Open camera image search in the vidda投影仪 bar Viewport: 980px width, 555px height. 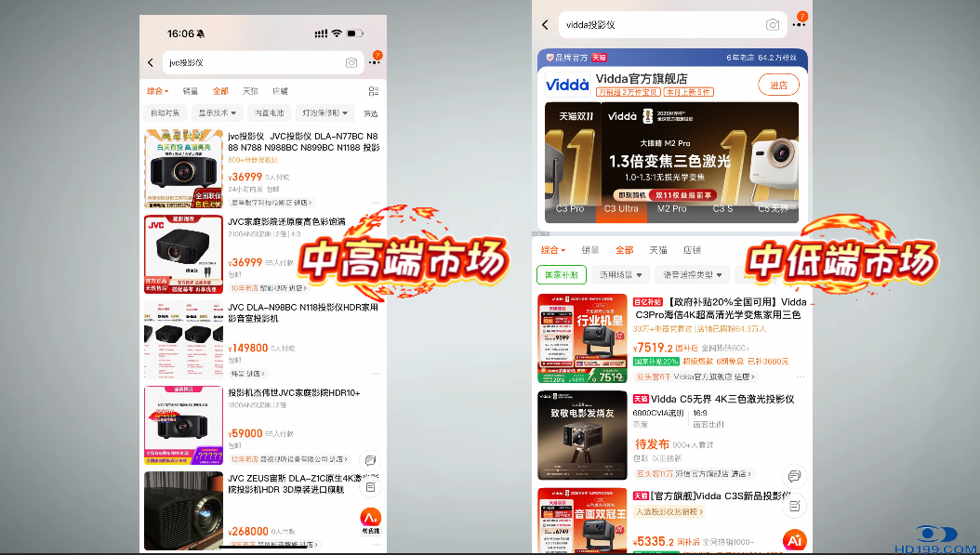click(x=772, y=25)
